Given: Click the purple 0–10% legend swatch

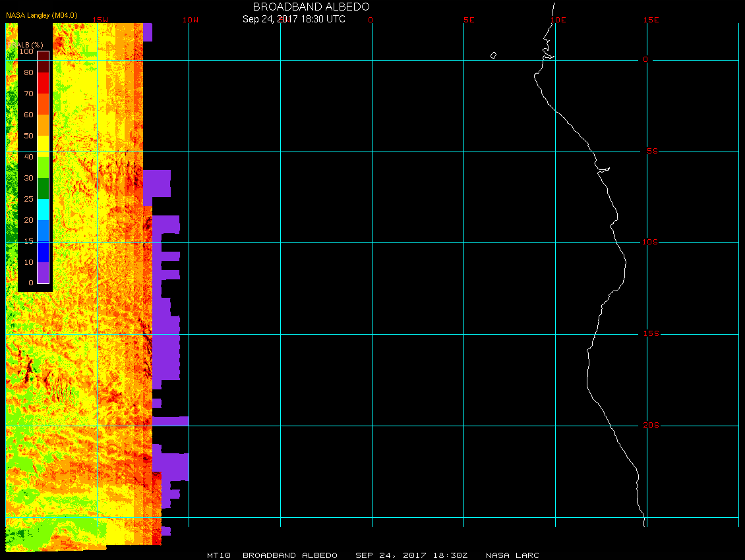Looking at the screenshot, I should click(x=43, y=273).
